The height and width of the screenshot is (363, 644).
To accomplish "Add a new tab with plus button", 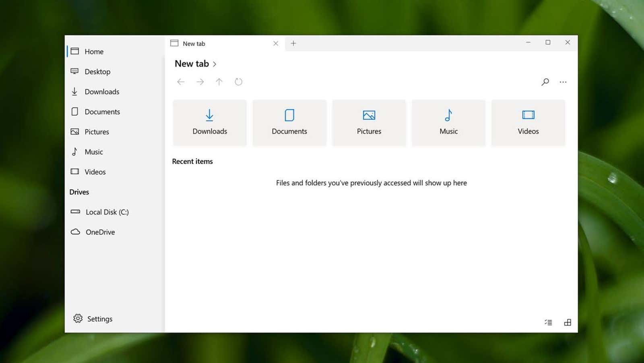I will click(x=293, y=44).
